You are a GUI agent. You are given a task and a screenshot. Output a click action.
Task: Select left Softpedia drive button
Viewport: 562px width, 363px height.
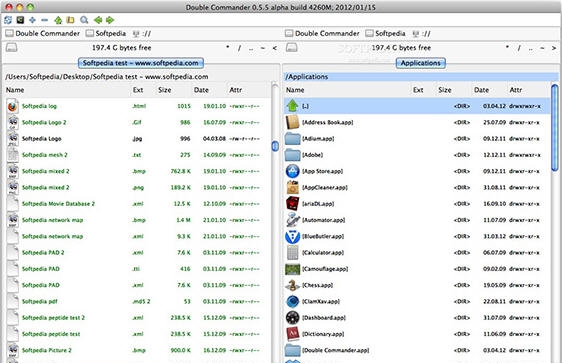(x=106, y=33)
